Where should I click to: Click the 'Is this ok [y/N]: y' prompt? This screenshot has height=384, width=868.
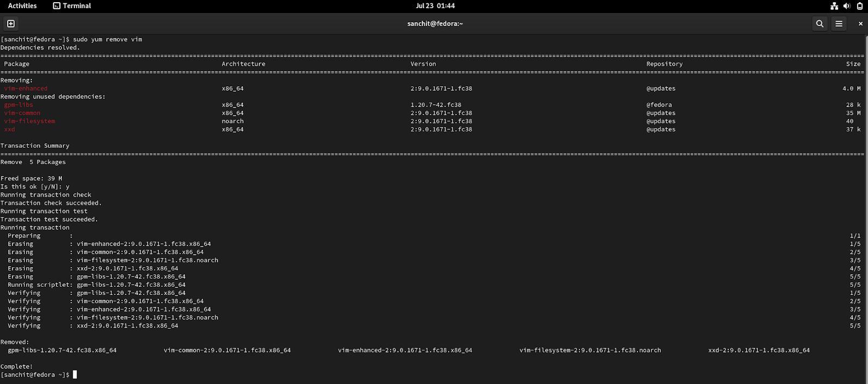coord(35,186)
